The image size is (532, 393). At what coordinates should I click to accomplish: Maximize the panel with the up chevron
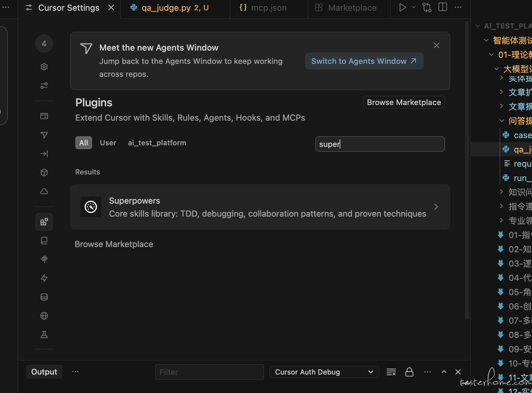(x=444, y=372)
